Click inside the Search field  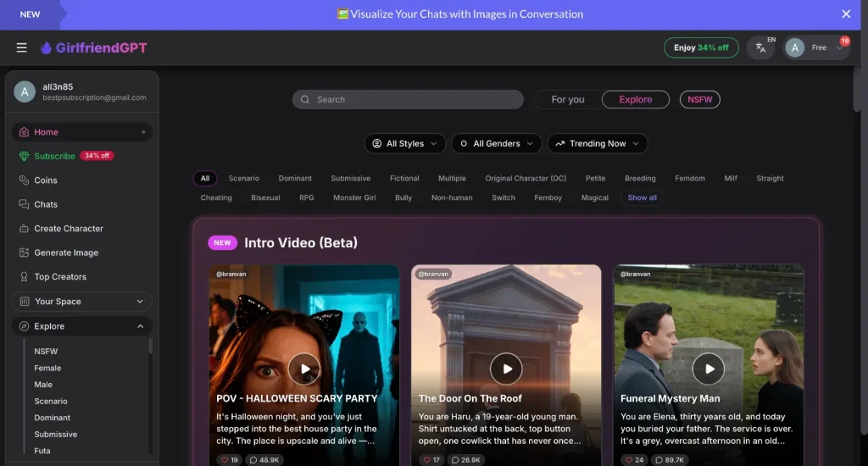408,100
